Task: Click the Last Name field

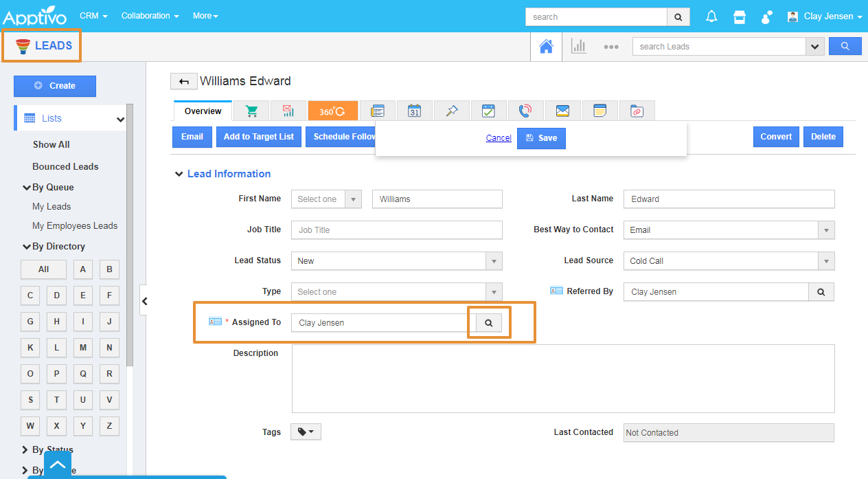Action: point(729,199)
